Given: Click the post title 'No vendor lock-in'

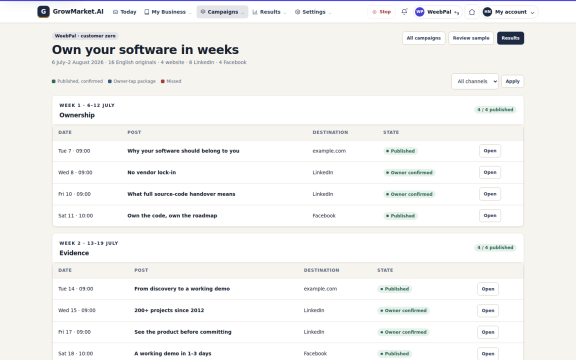Looking at the screenshot, I should [152, 172].
